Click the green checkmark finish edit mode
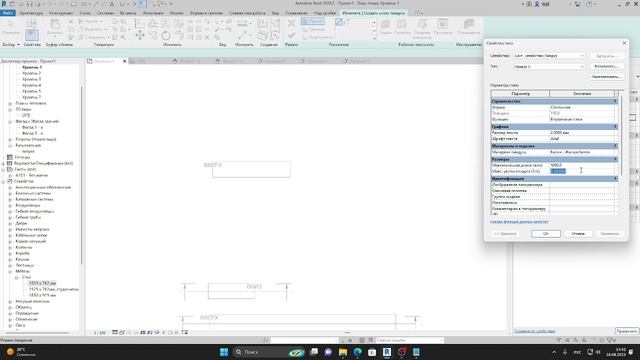Image resolution: width=640 pixels, height=360 pixels. coord(291,36)
